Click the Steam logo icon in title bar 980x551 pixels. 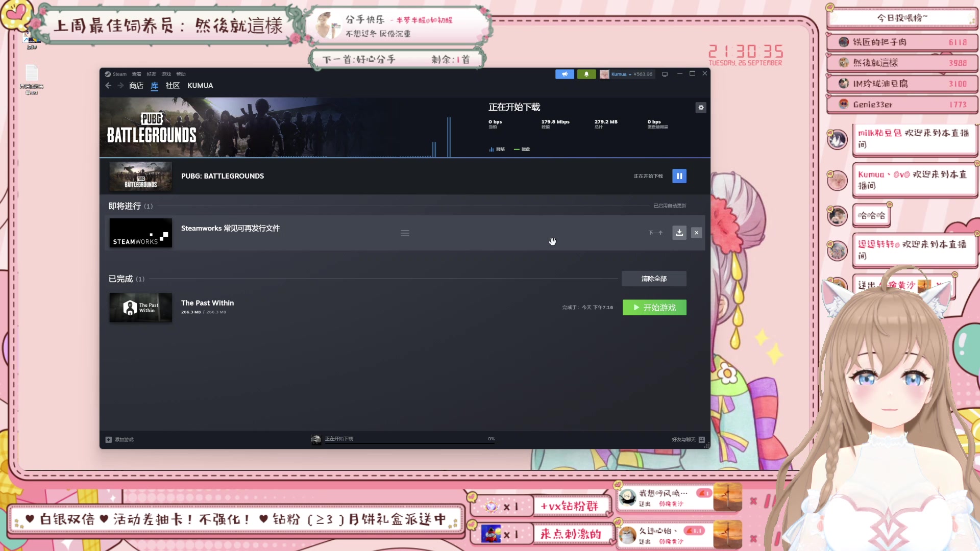pyautogui.click(x=108, y=74)
